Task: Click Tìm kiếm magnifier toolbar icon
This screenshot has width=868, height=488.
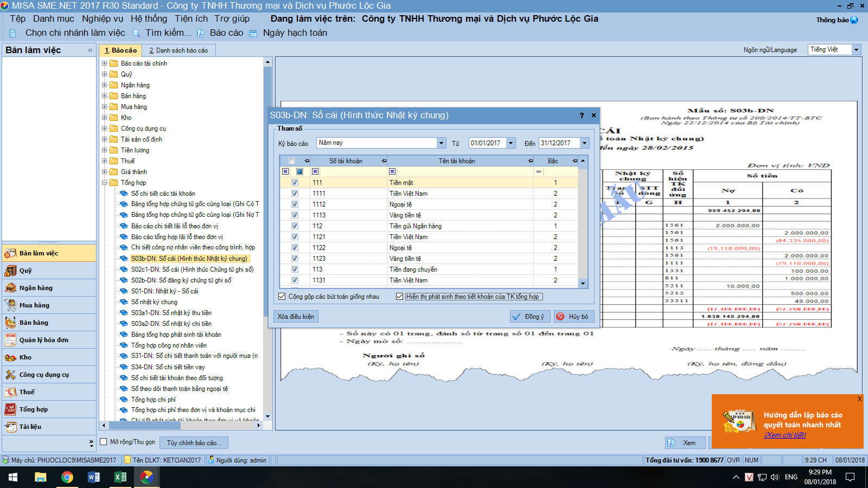Action: pos(137,33)
